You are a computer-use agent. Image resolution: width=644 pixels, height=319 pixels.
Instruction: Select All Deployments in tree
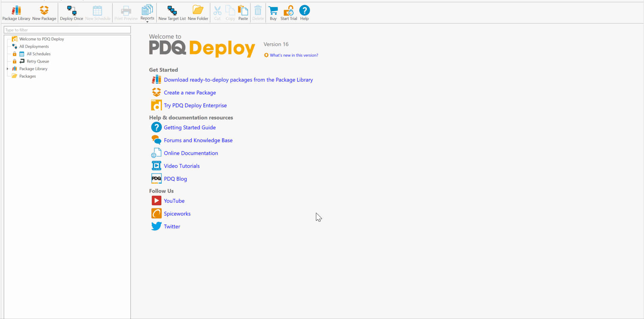point(34,47)
